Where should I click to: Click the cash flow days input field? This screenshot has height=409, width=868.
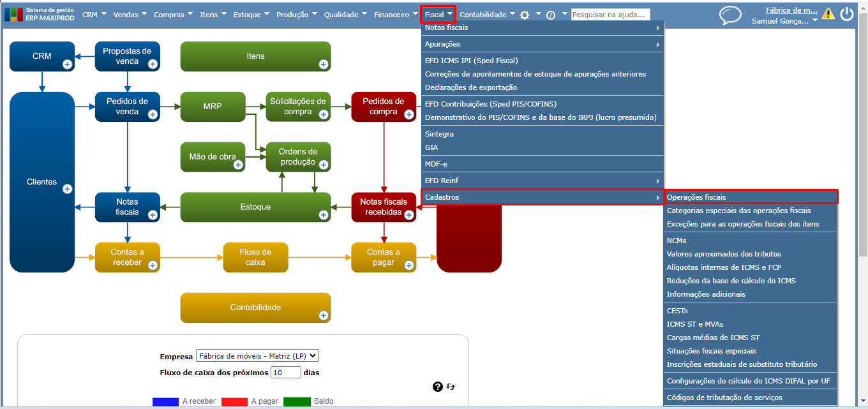(286, 373)
